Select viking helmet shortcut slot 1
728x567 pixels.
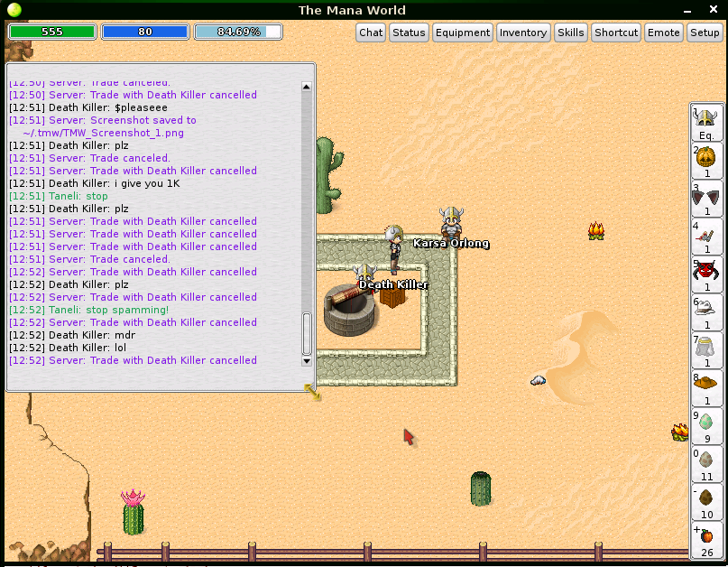(706, 122)
